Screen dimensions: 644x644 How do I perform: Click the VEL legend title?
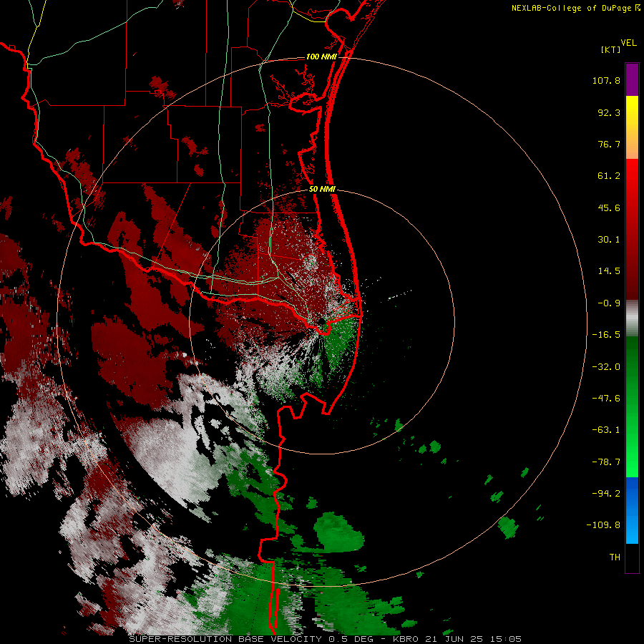(x=628, y=43)
